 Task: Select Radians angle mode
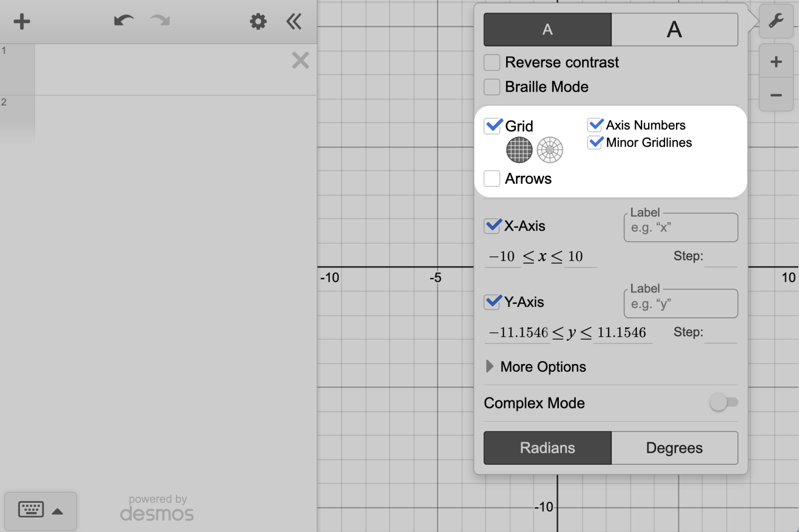(x=547, y=448)
